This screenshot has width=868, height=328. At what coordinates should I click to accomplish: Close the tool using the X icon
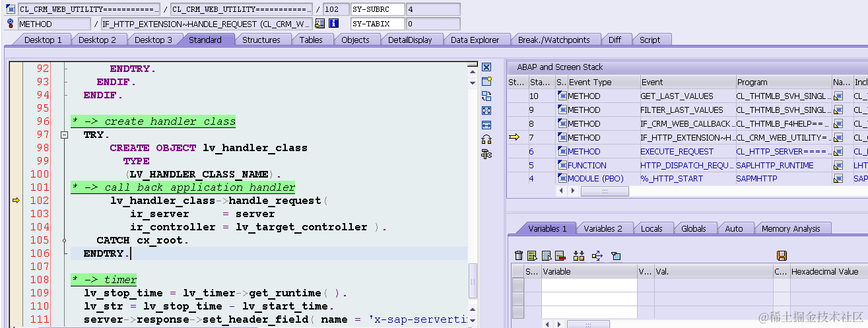[x=486, y=67]
